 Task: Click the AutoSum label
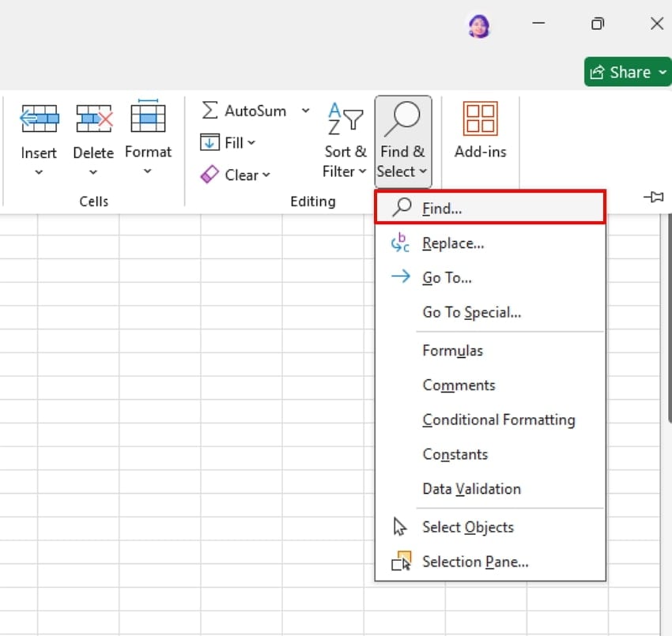255,111
